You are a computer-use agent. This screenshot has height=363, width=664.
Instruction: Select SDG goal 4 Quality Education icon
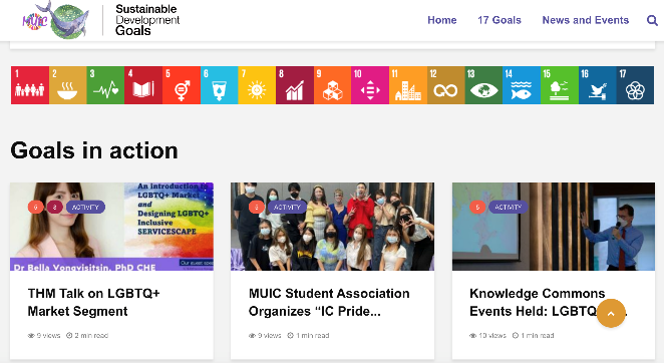click(143, 85)
